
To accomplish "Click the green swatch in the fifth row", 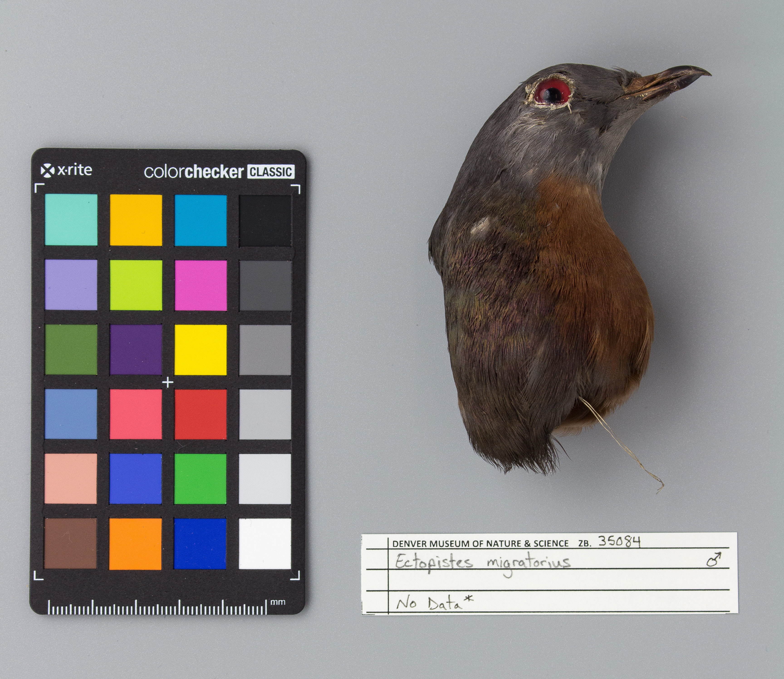I will point(200,479).
